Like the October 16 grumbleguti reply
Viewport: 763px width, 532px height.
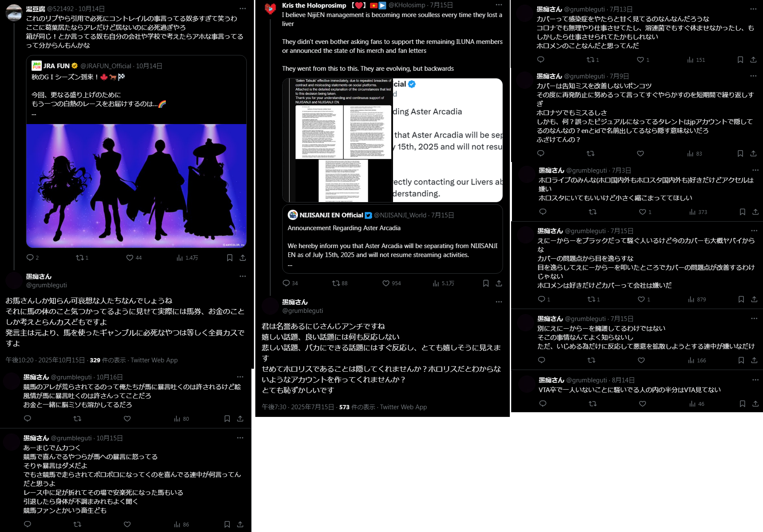(x=127, y=419)
